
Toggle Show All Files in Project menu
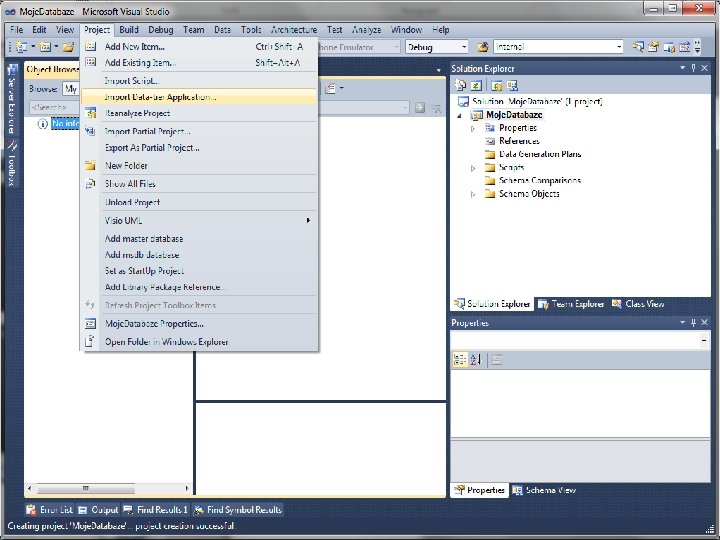coord(199,184)
